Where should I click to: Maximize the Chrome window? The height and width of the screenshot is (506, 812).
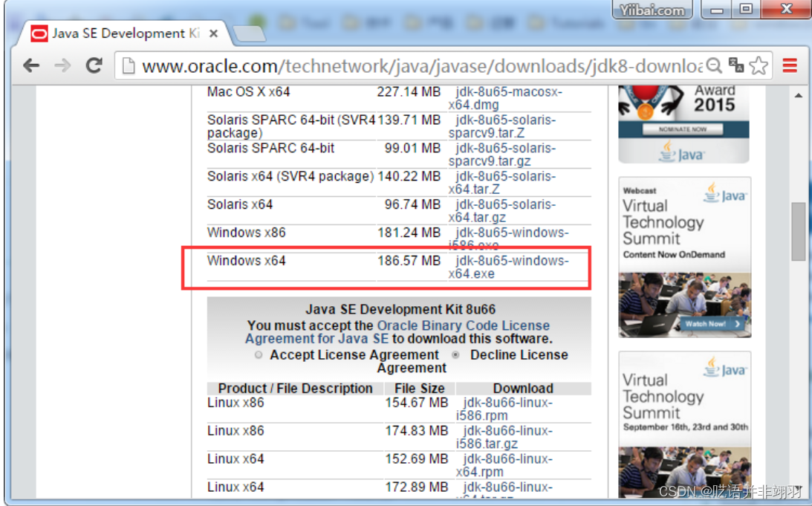(x=746, y=10)
